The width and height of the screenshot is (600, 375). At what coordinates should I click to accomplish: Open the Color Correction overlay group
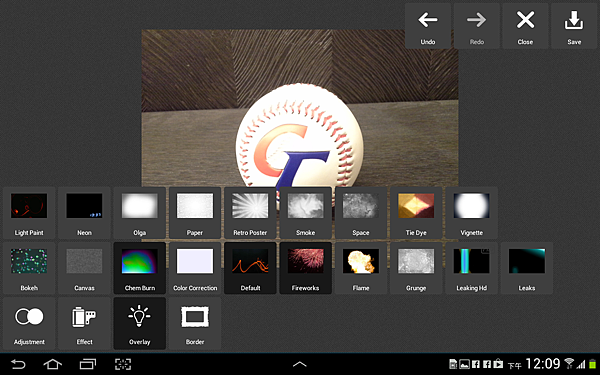coord(195,268)
